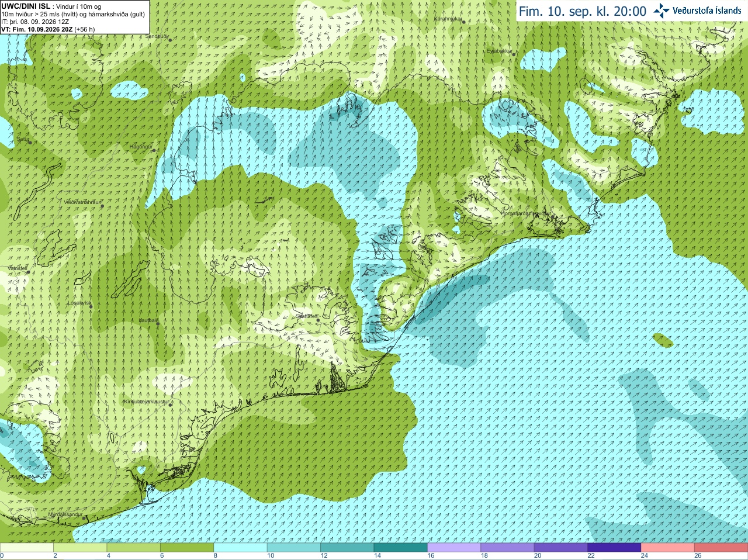748x560 pixels.
Task: Select the light cyan 8–10 legend swatch
Action: (x=240, y=548)
